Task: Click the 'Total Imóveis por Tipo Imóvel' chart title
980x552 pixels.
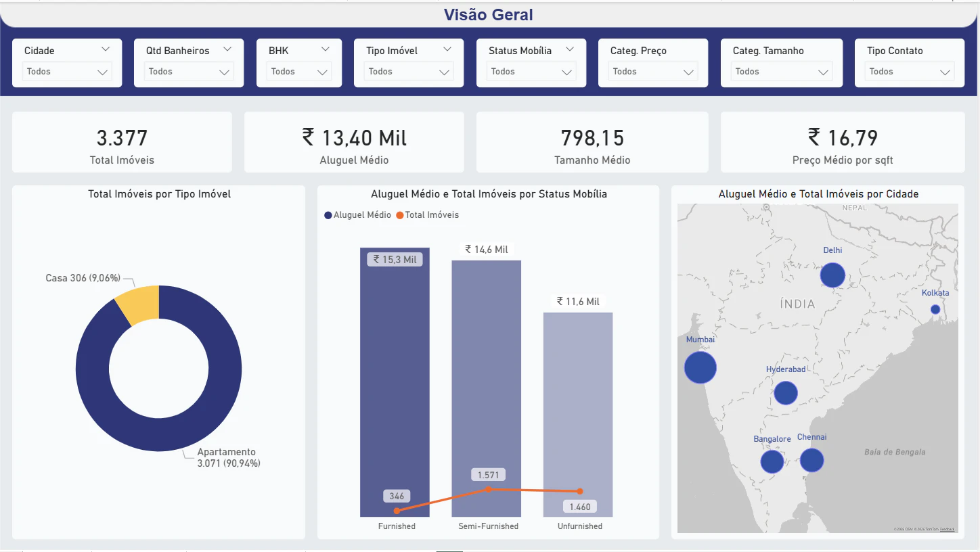Action: (160, 194)
